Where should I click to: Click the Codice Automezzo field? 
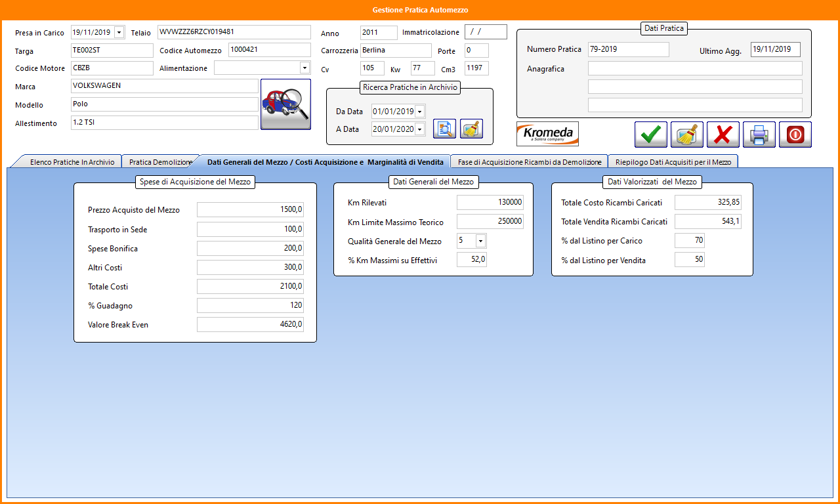tap(270, 50)
